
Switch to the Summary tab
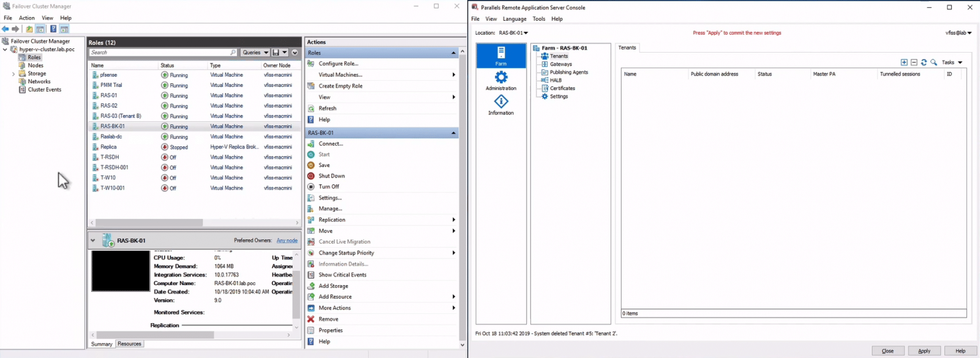pos(102,344)
